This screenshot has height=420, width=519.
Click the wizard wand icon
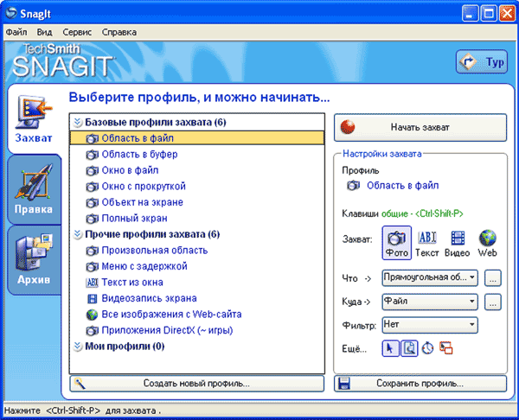tap(80, 384)
